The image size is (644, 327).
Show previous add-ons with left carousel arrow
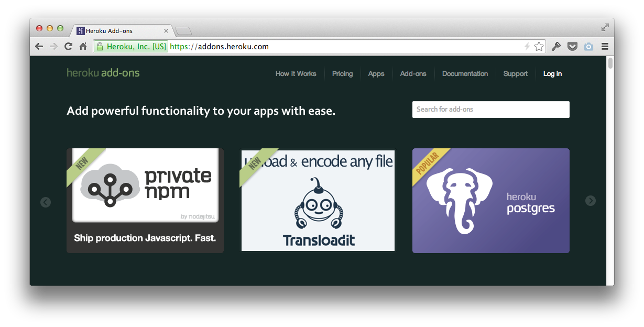(x=46, y=202)
